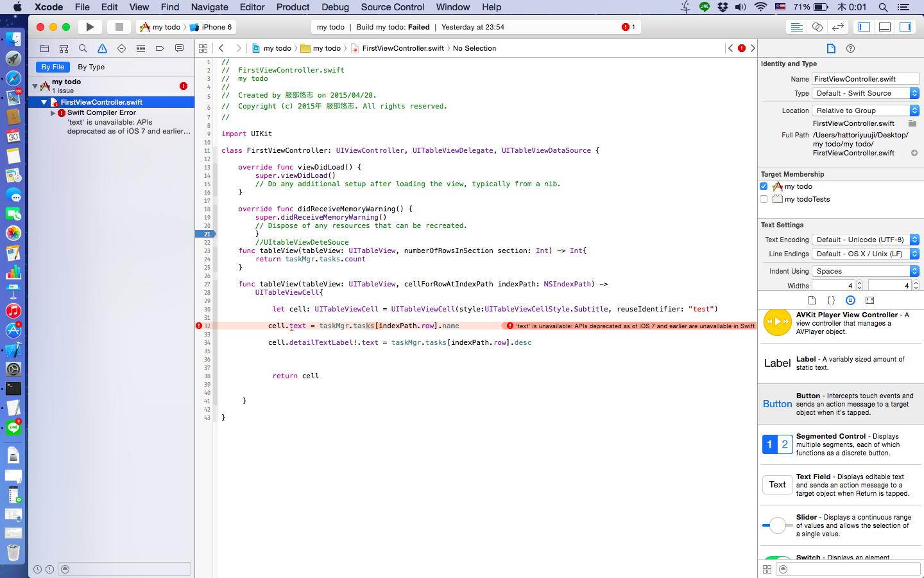
Task: Switch to the By Type tab
Action: 91,67
